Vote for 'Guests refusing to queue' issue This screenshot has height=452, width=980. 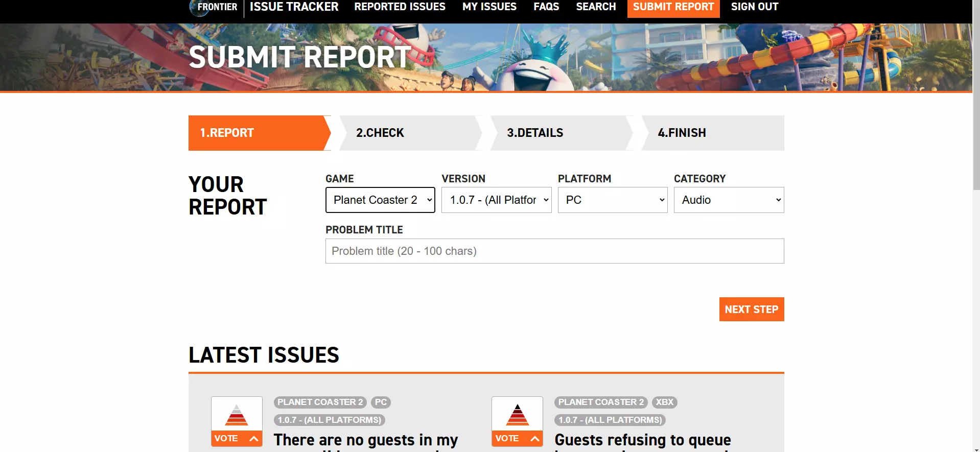pyautogui.click(x=517, y=439)
